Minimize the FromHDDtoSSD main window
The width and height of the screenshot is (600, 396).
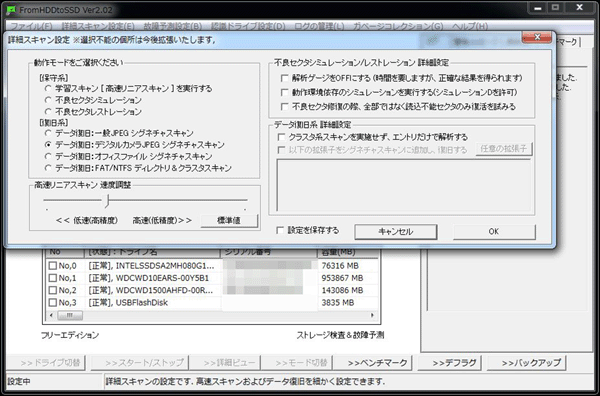[x=537, y=8]
